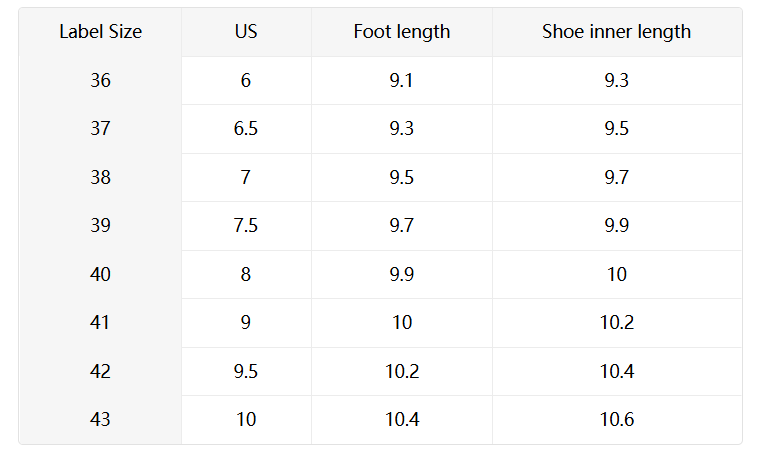Click the Foot length column header
The width and height of the screenshot is (775, 454).
pos(401,32)
